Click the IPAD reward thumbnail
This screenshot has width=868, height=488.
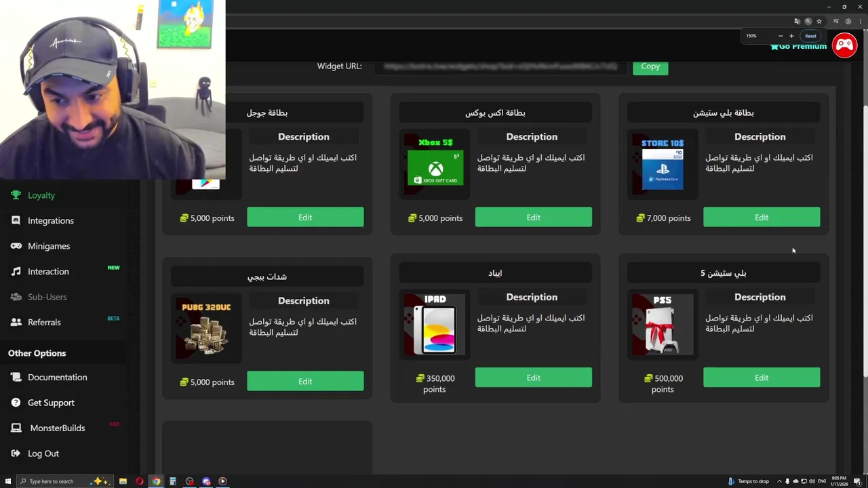click(435, 325)
